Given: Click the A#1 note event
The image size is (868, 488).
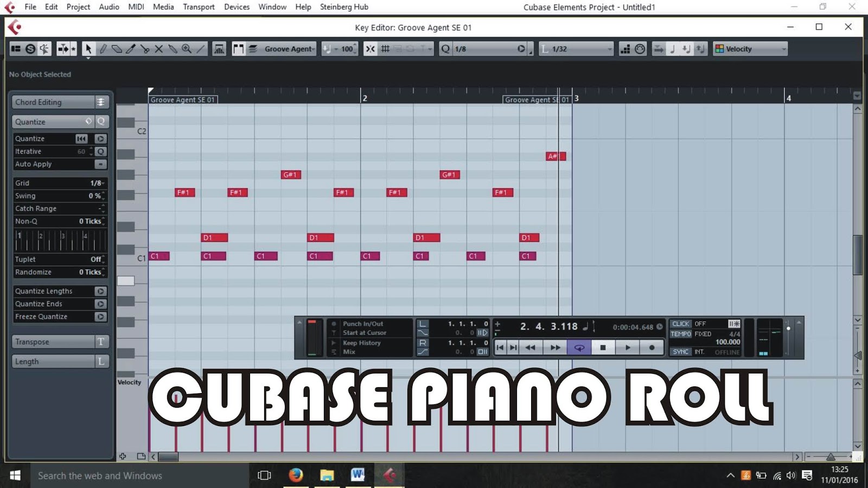Looking at the screenshot, I should 556,156.
